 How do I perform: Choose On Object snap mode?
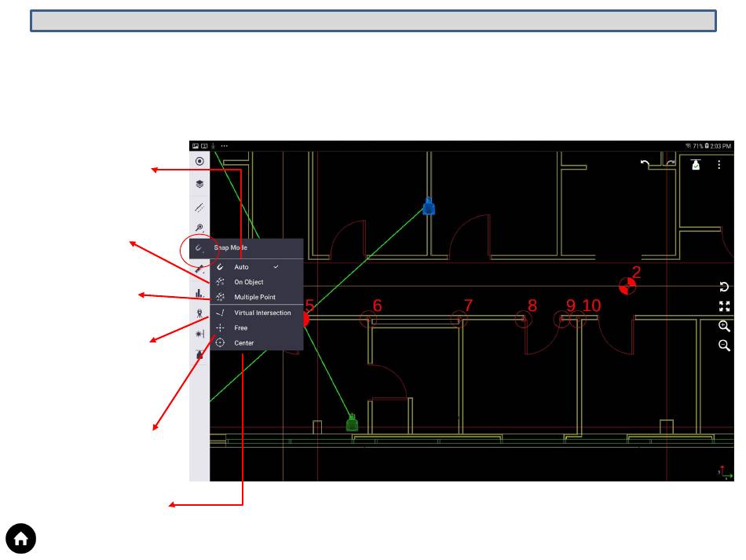click(257, 282)
